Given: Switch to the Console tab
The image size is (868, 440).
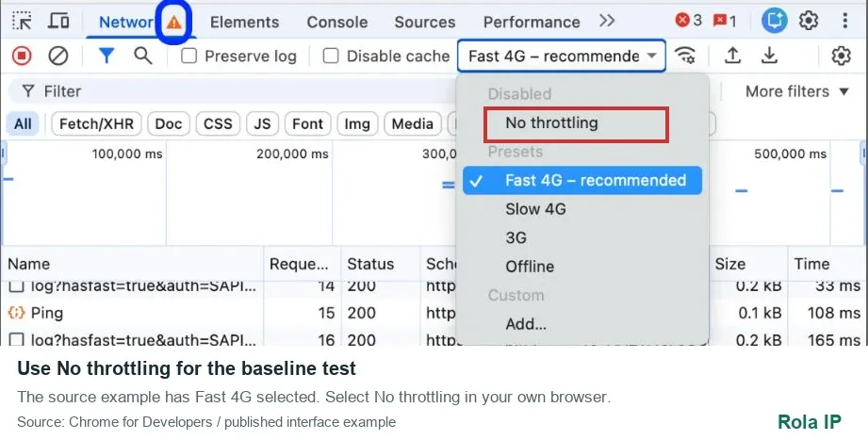Looking at the screenshot, I should pos(337,22).
